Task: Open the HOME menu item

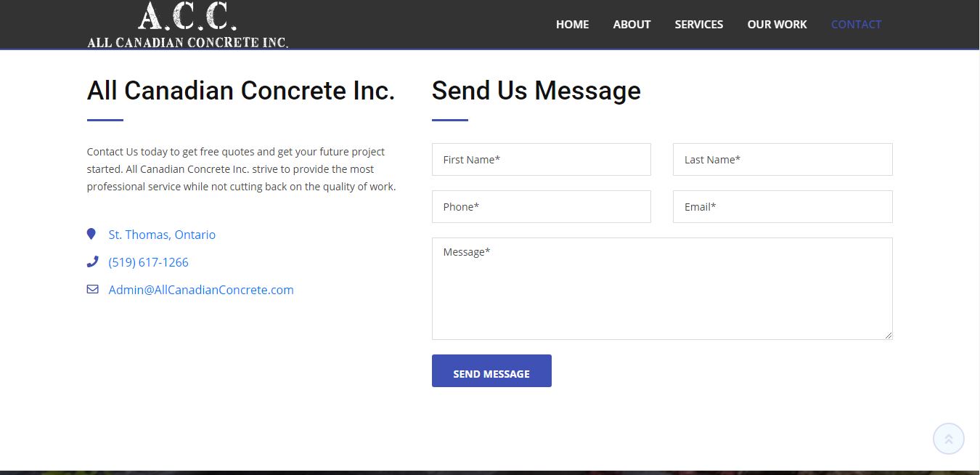Action: tap(572, 24)
